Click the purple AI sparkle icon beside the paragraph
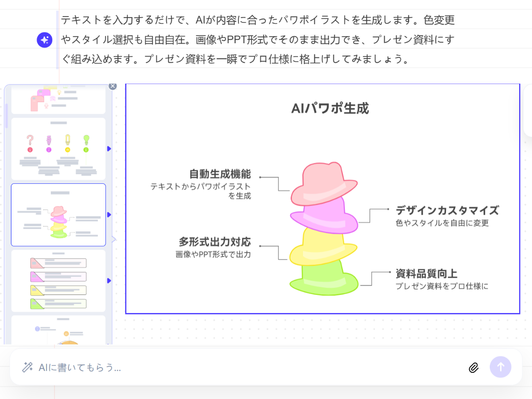 click(44, 40)
